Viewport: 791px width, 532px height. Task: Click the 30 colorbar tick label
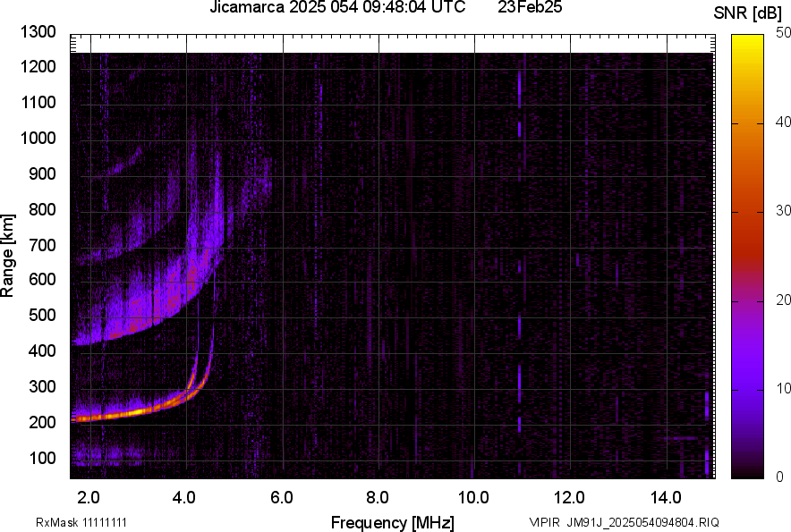784,211
